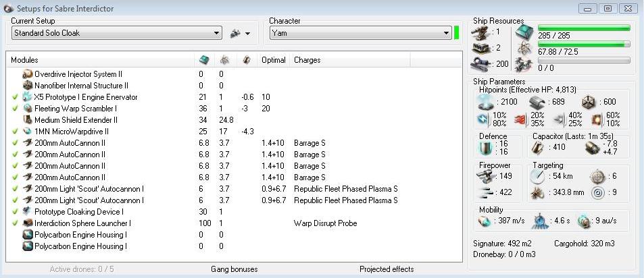Toggle the Interdiction Sphere Launcher I checkmark

(x=16, y=223)
